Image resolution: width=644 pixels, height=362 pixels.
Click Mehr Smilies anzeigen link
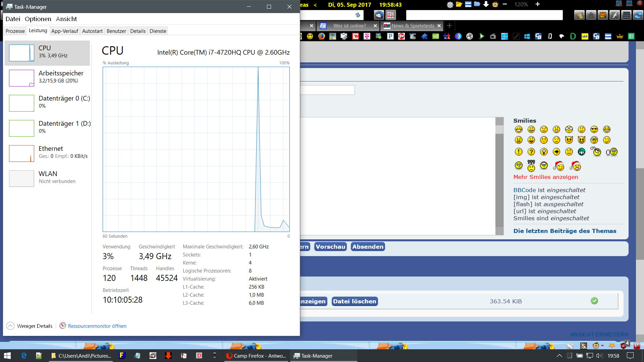tap(545, 177)
